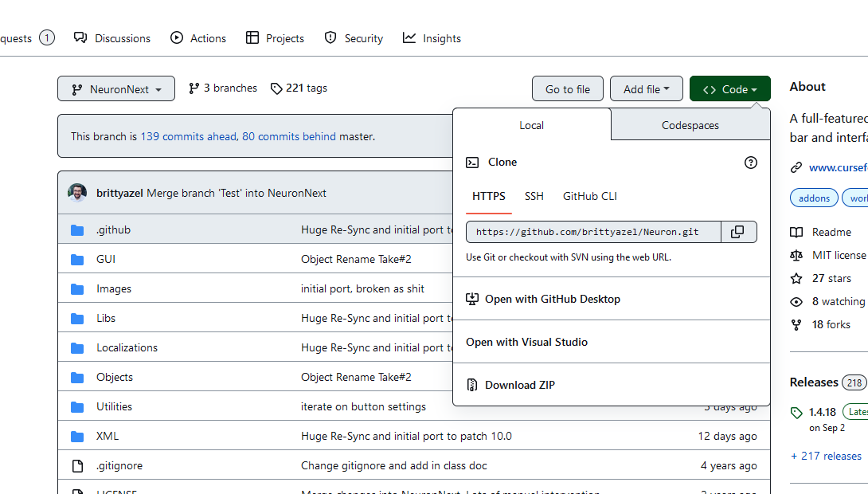
Task: Click the XML folder icon
Action: tap(77, 437)
